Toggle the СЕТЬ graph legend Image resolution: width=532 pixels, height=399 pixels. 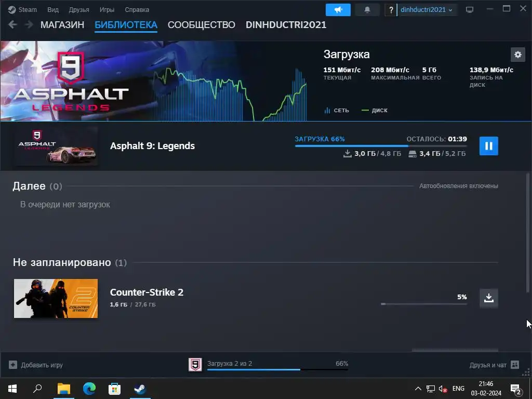click(x=337, y=110)
